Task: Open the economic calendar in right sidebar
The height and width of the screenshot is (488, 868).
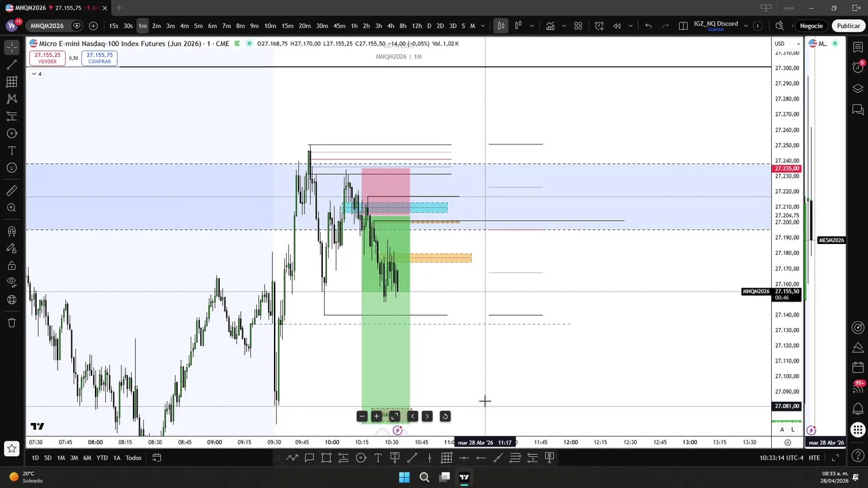Action: click(858, 368)
